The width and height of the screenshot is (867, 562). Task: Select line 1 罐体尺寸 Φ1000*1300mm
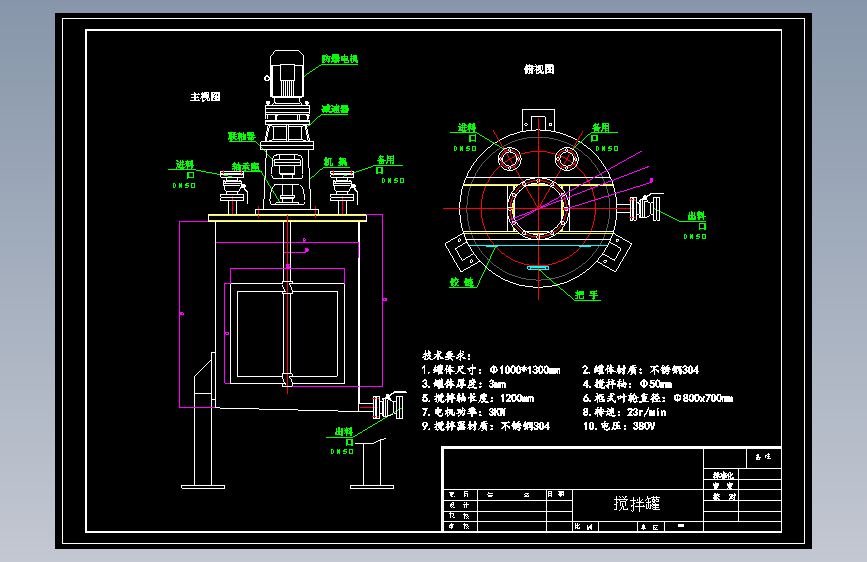click(490, 370)
